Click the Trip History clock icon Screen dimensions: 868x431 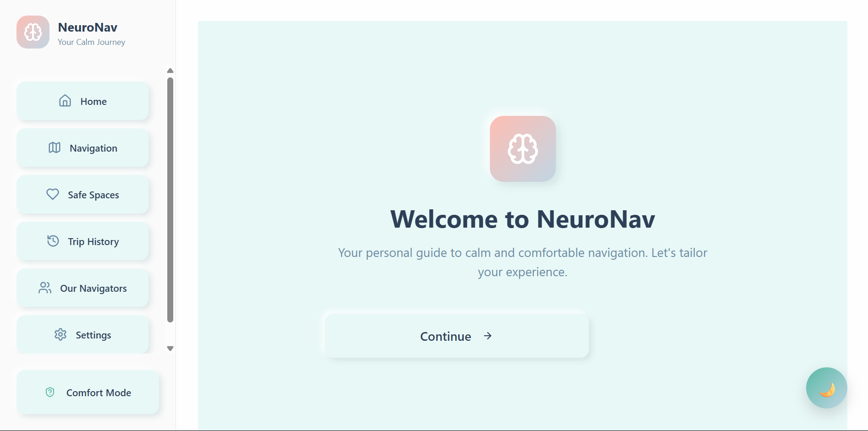point(53,241)
